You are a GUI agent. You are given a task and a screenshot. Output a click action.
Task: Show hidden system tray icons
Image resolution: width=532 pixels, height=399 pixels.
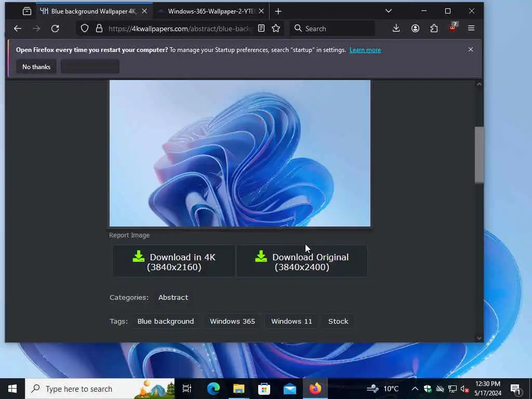415,389
